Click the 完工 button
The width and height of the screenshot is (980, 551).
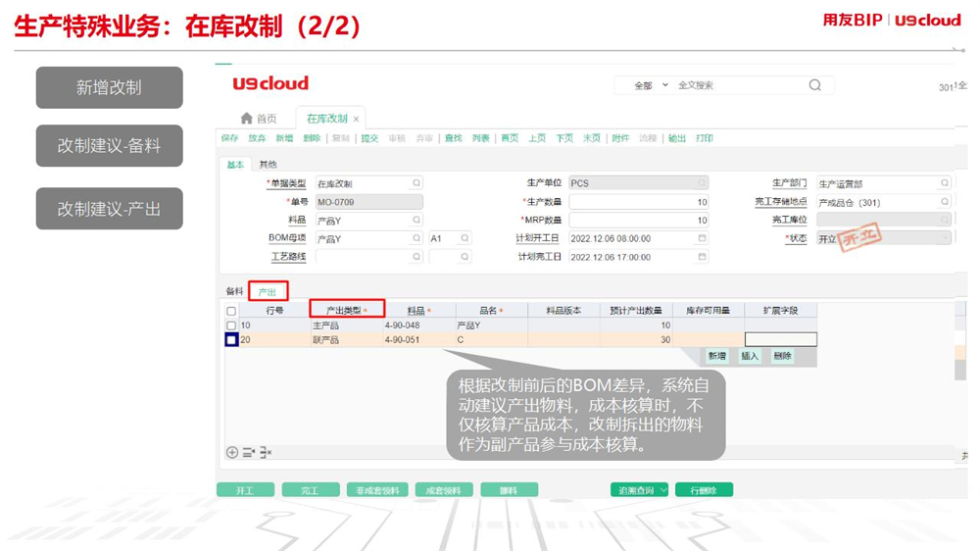pyautogui.click(x=311, y=490)
